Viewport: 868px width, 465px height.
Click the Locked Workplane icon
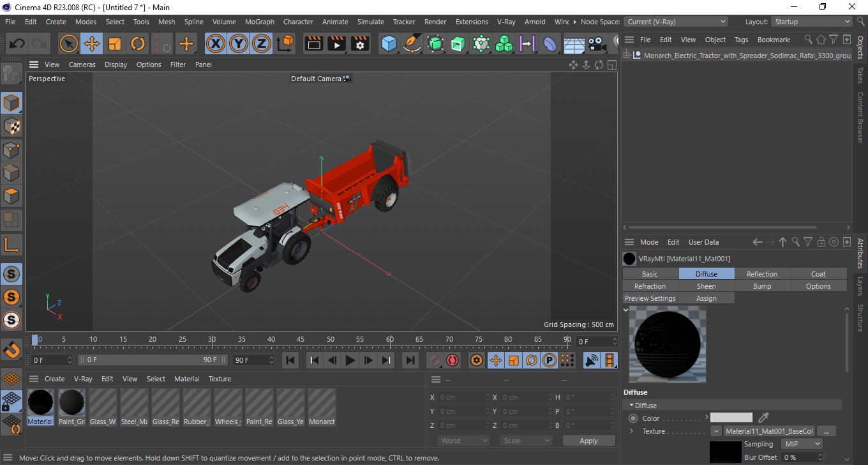(11, 401)
